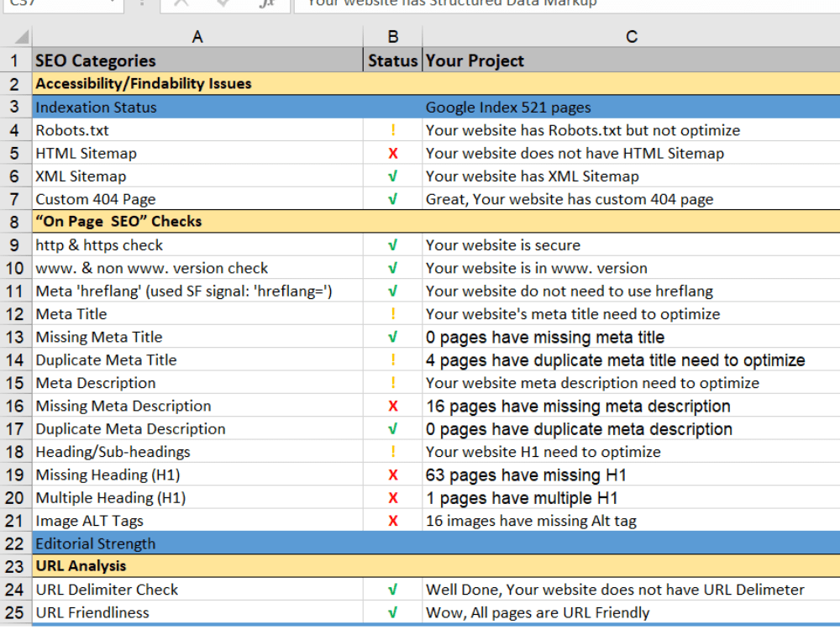
Task: Select '16 pages have missing meta description' cell
Action: (631, 406)
